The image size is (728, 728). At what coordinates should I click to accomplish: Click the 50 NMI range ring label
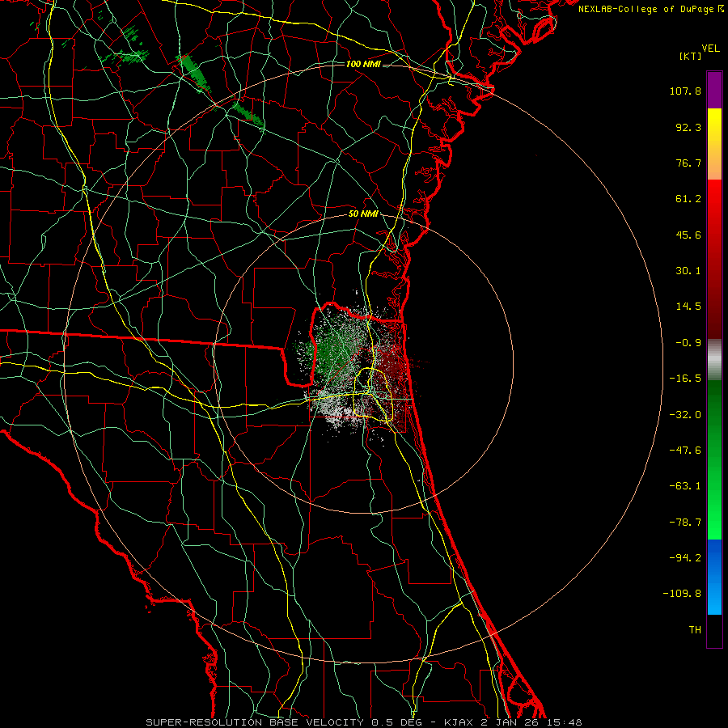363,214
